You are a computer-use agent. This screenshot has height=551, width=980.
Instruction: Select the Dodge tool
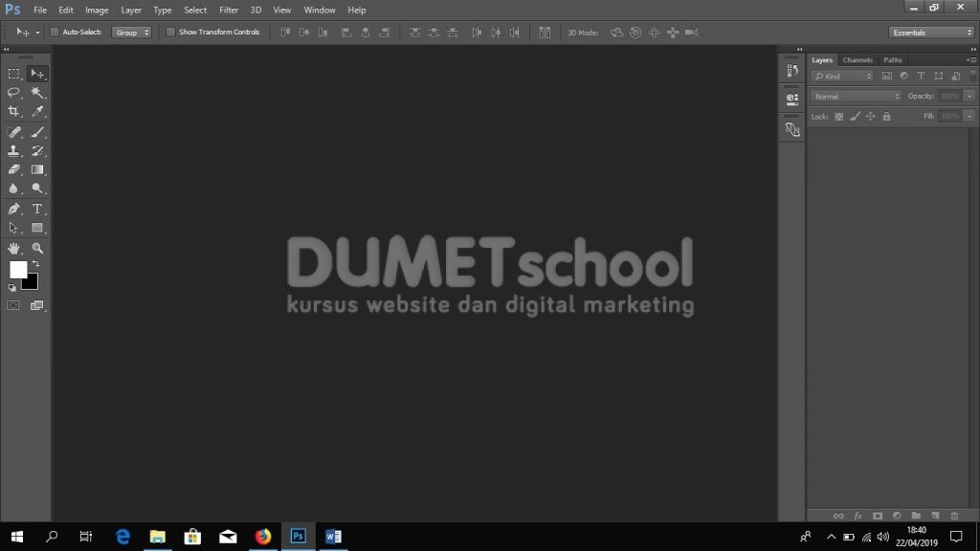(37, 188)
